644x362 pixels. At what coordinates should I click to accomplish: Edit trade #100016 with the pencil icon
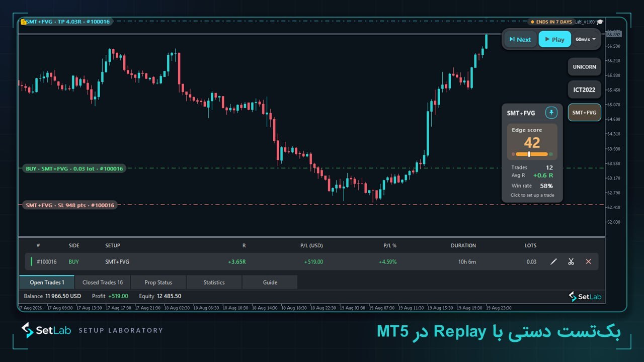coord(553,261)
